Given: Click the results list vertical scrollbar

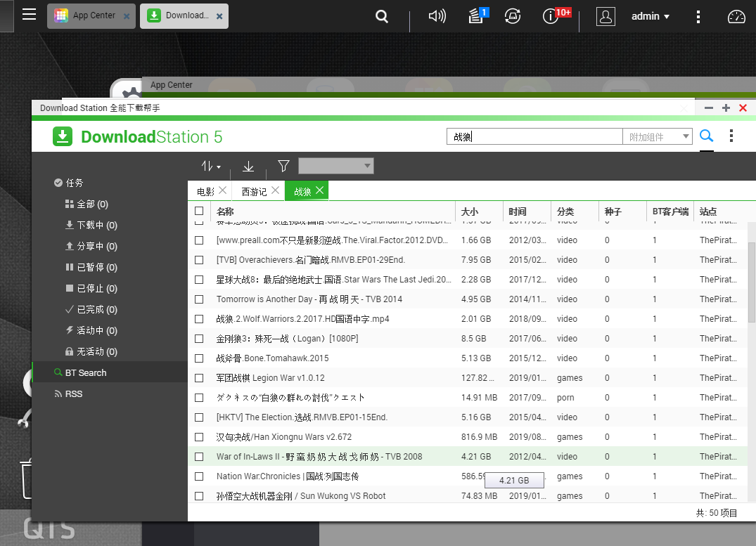Looking at the screenshot, I should tap(752, 282).
